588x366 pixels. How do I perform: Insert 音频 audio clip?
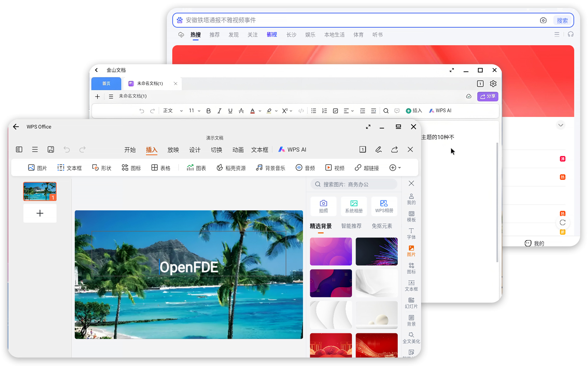coord(305,168)
